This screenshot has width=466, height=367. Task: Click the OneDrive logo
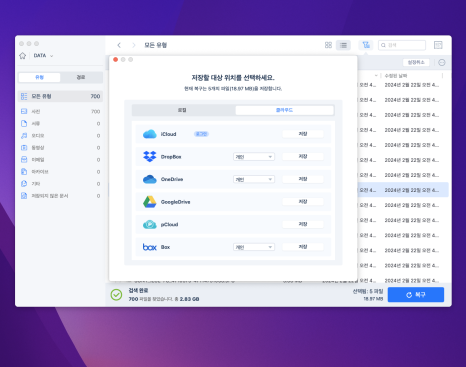click(x=150, y=179)
